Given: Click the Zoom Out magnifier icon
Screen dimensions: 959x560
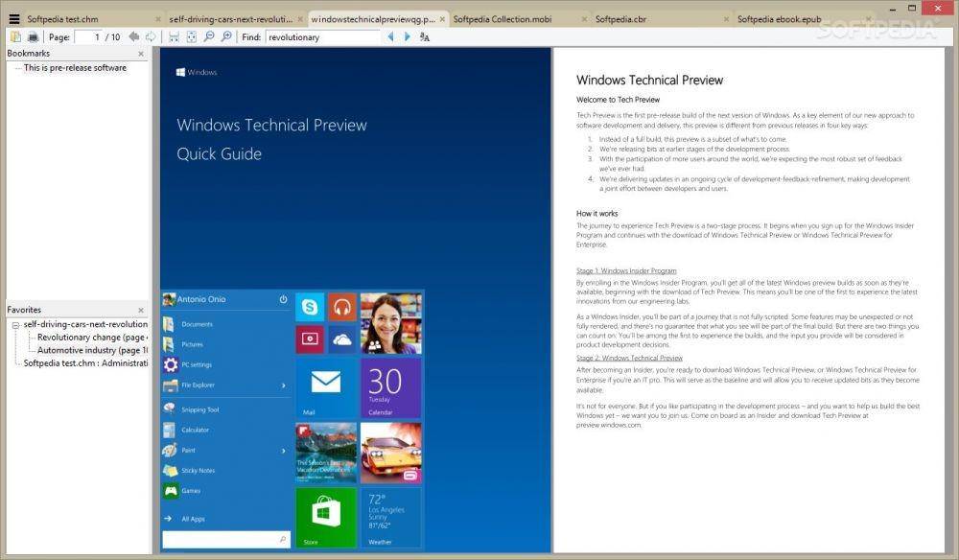Looking at the screenshot, I should click(x=209, y=36).
